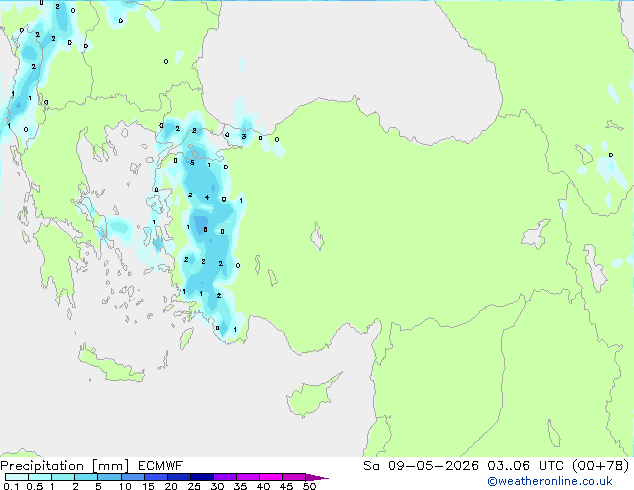Click legend value label '50'

point(309,486)
